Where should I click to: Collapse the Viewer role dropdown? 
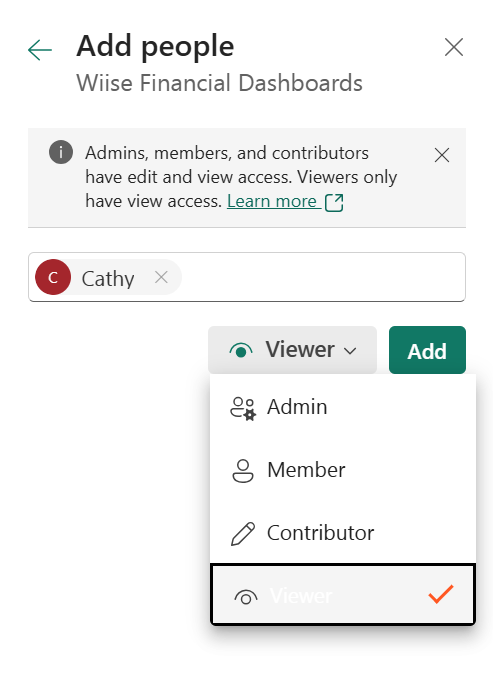point(292,350)
